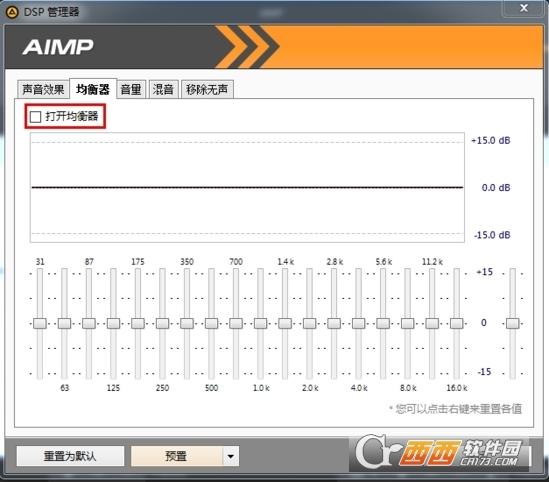Click the 350 Hz band slider handle
This screenshot has height=482, width=549.
coord(187,323)
